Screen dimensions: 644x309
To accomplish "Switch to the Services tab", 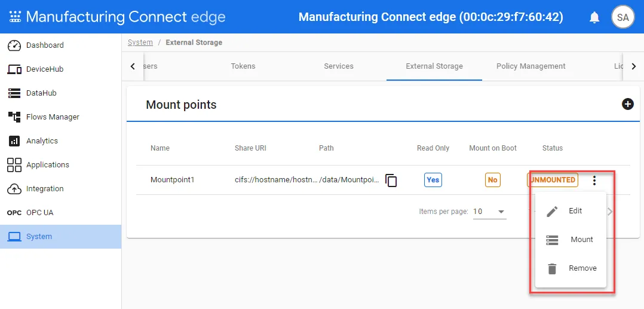I will [338, 66].
